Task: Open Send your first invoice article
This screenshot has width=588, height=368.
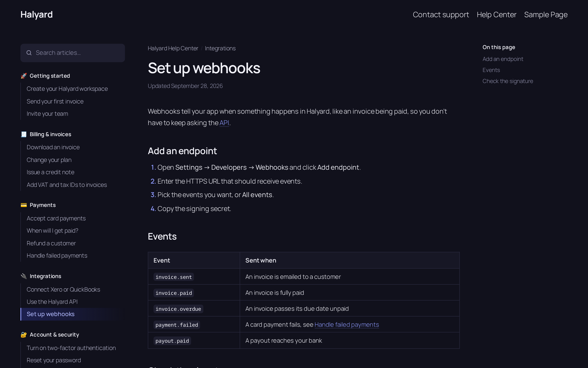Action: (x=55, y=101)
